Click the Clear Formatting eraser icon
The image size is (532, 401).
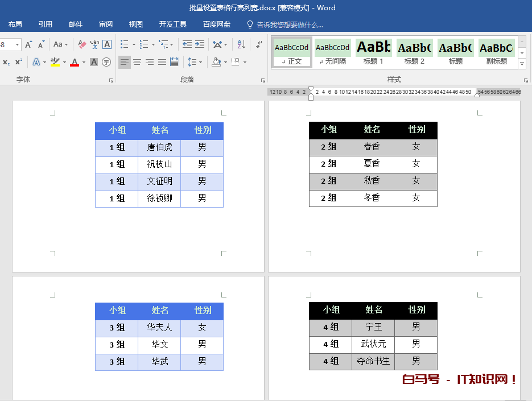coord(82,44)
